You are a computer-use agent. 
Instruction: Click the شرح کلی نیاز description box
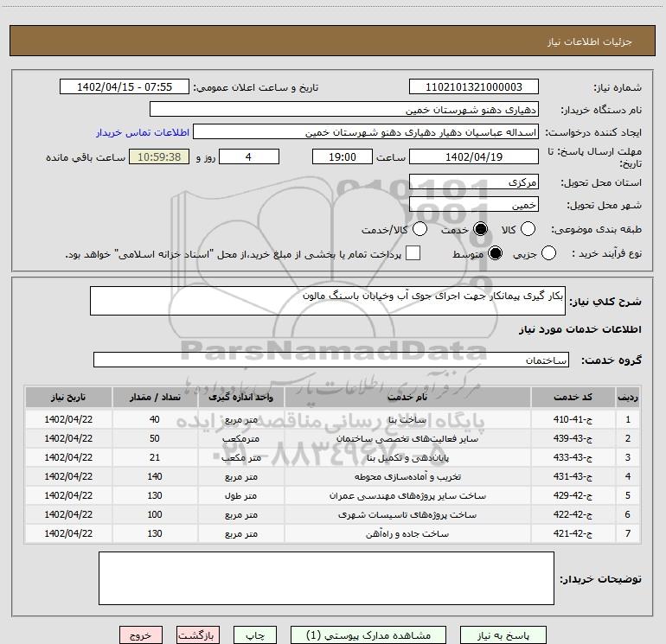click(328, 301)
